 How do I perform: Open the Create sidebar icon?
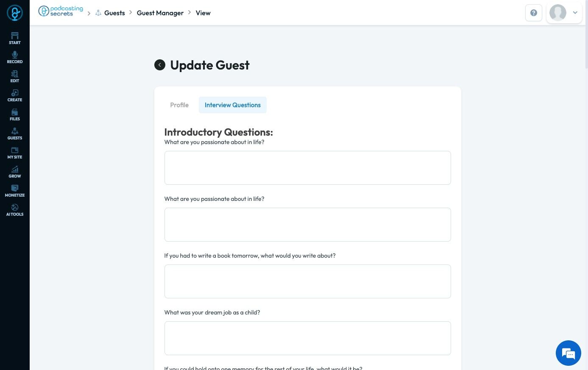[x=15, y=93]
